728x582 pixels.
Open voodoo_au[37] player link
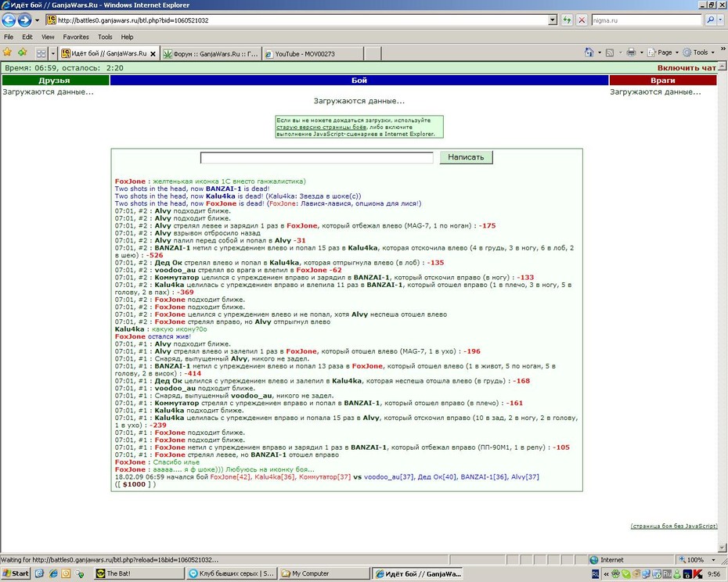tap(388, 476)
